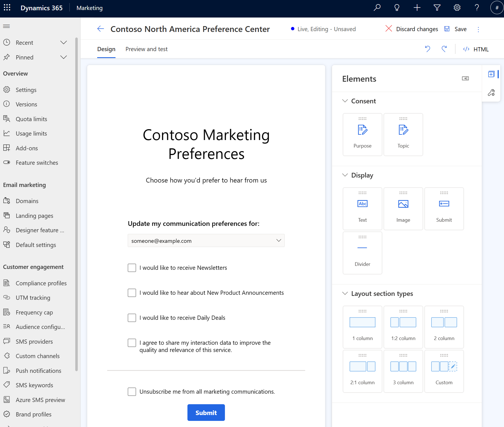Collapse the Consent section

click(345, 101)
